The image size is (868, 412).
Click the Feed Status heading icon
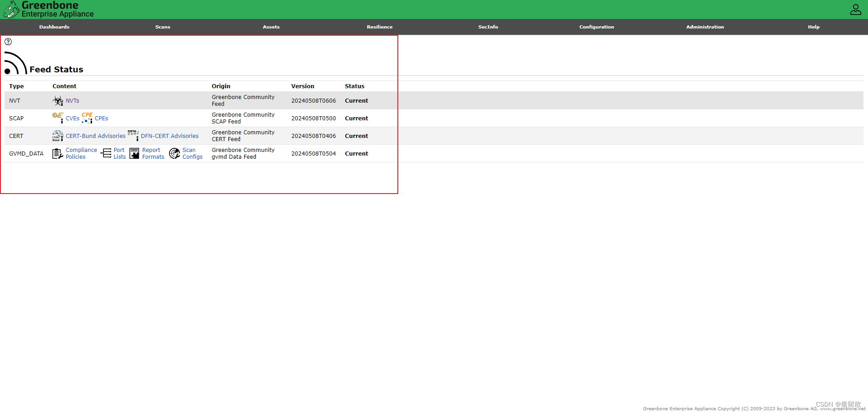(15, 63)
